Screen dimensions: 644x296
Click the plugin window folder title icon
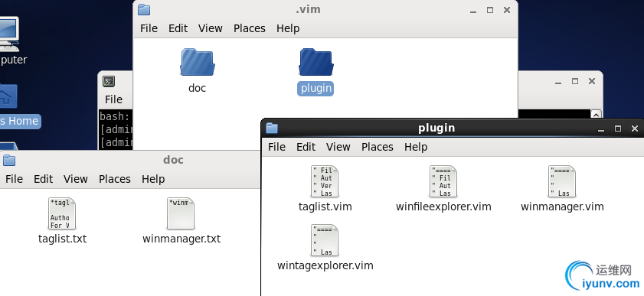(x=272, y=128)
